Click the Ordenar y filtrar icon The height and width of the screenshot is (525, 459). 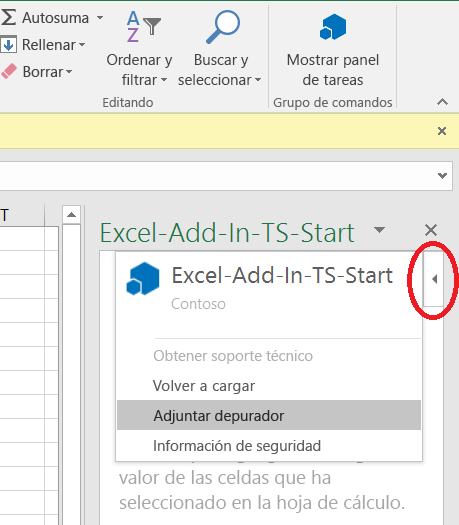tap(143, 27)
